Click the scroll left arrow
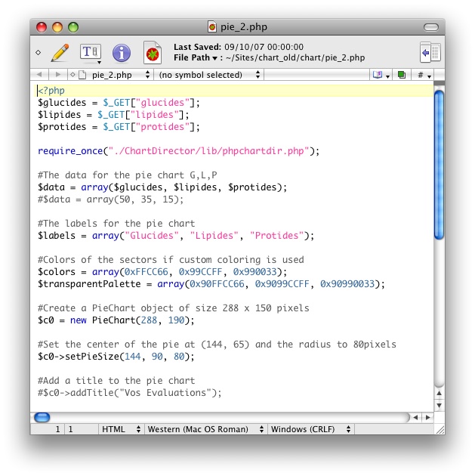The image size is (475, 476). tap(415, 417)
